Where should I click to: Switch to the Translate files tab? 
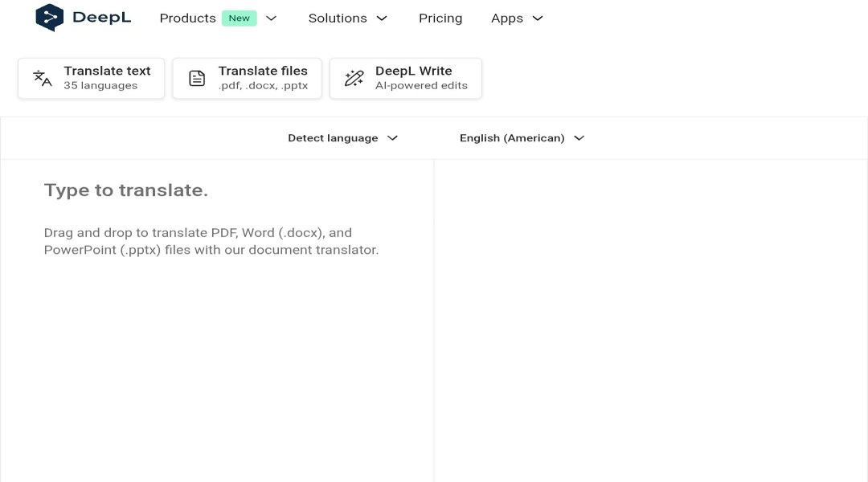coord(262,78)
